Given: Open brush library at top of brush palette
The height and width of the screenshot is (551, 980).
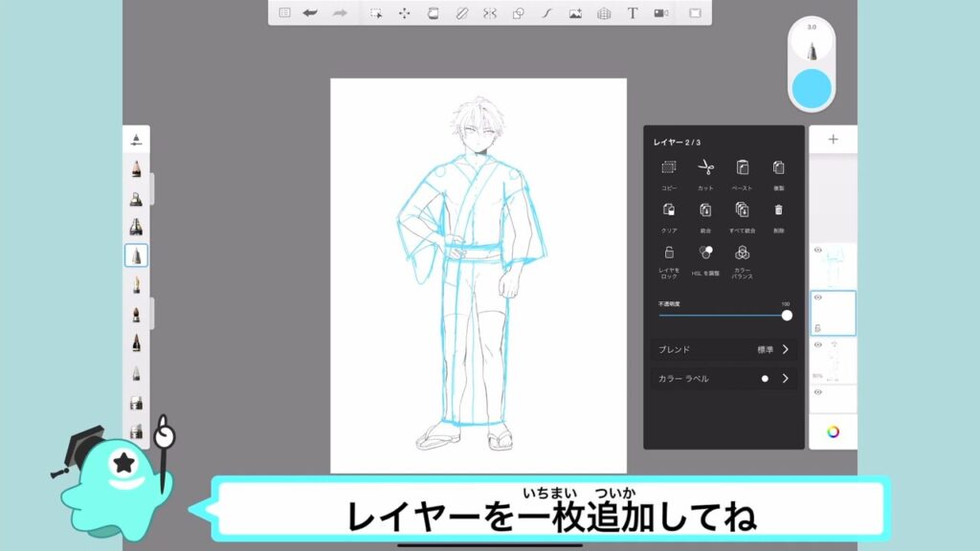Looking at the screenshot, I should (x=136, y=140).
